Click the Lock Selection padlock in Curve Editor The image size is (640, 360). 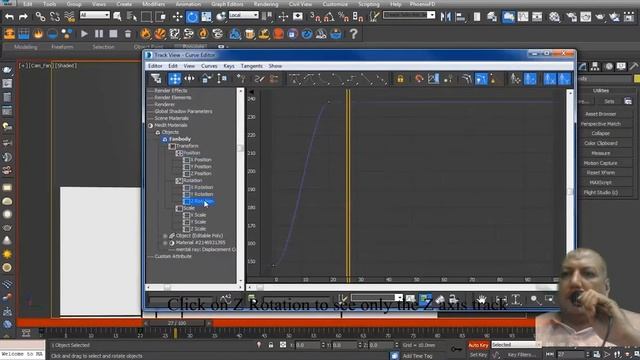[x=400, y=78]
